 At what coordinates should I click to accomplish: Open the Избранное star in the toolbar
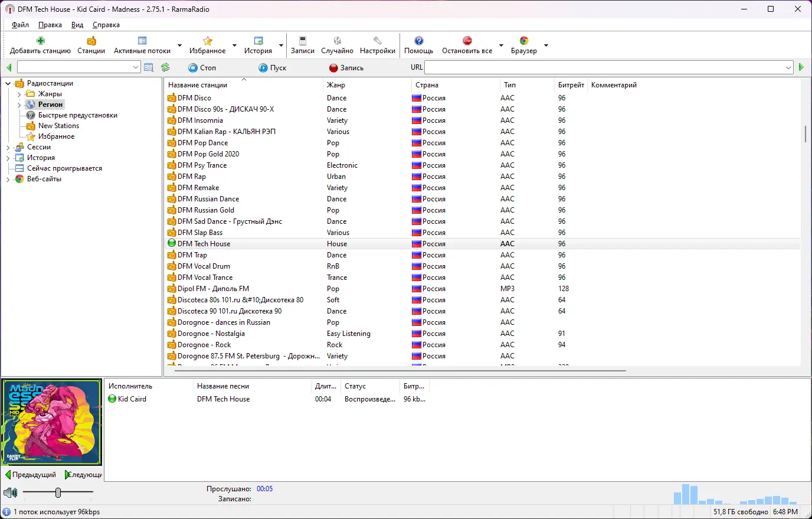coord(208,41)
